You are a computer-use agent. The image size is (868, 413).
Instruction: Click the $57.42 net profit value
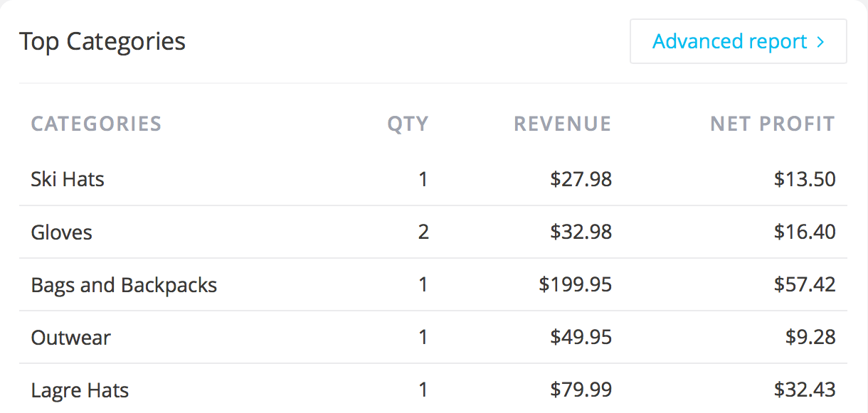805,285
